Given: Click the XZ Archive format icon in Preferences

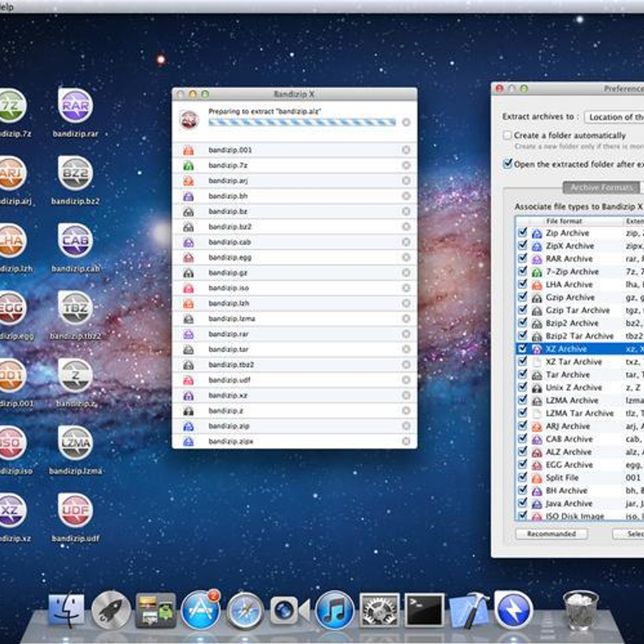Looking at the screenshot, I should pyautogui.click(x=536, y=349).
